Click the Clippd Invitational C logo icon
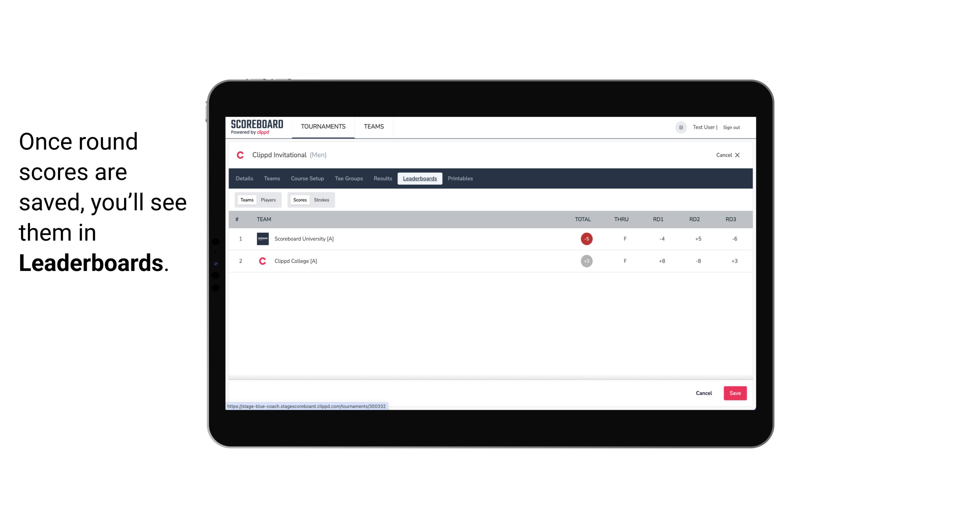This screenshot has height=527, width=980. coord(241,155)
